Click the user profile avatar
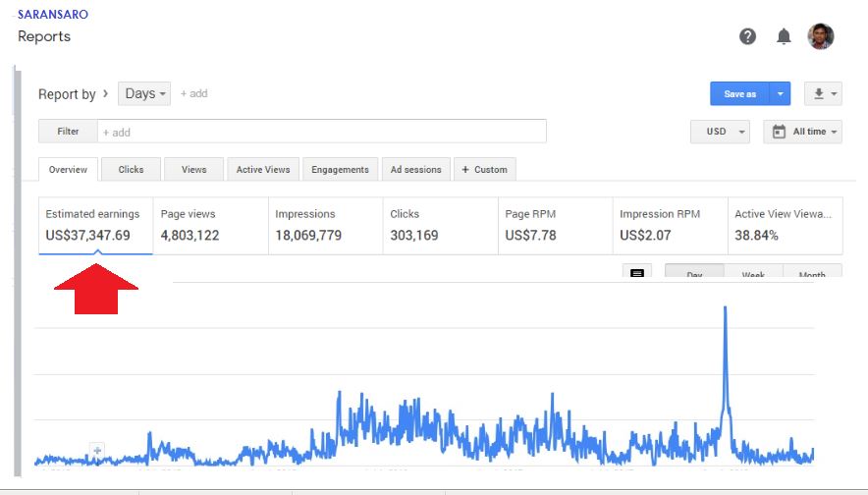 tap(820, 36)
